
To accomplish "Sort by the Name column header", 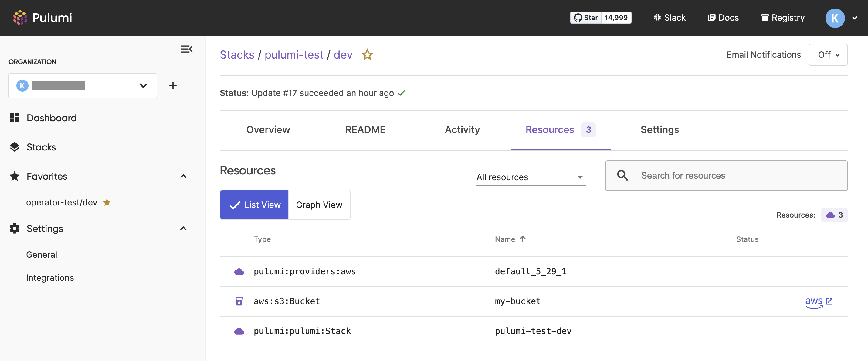I will coord(505,239).
